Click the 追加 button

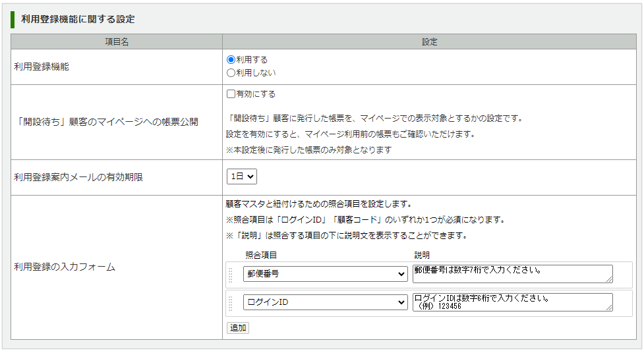click(238, 328)
